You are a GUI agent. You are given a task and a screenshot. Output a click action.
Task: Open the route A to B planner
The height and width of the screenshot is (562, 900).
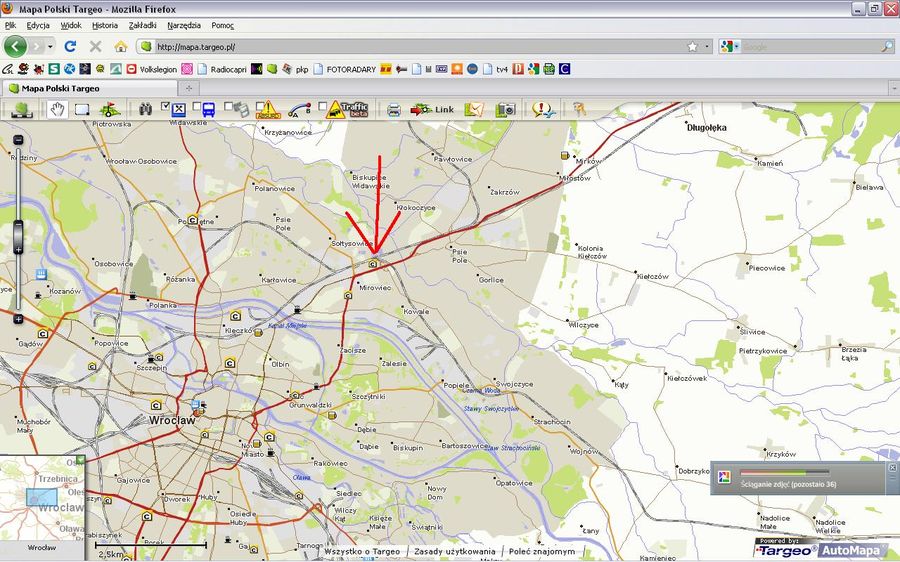298,110
